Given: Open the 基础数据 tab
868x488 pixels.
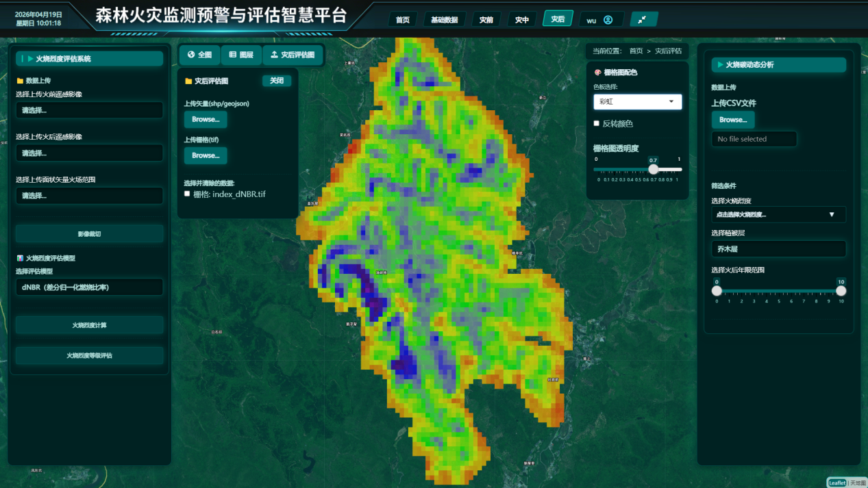Looking at the screenshot, I should point(445,20).
